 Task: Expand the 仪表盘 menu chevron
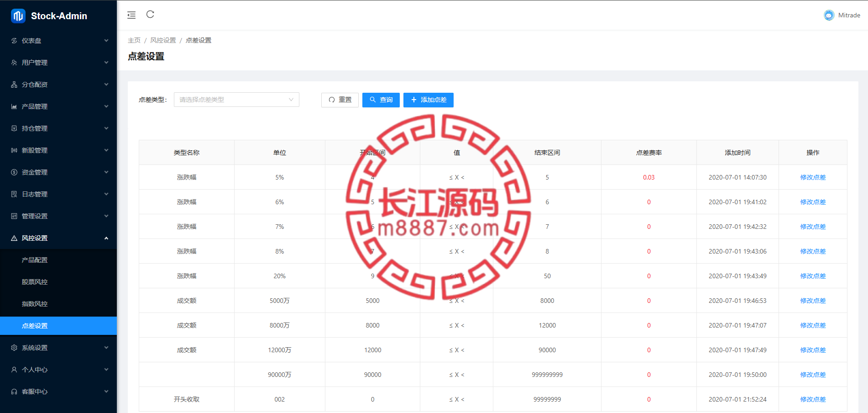(x=106, y=41)
